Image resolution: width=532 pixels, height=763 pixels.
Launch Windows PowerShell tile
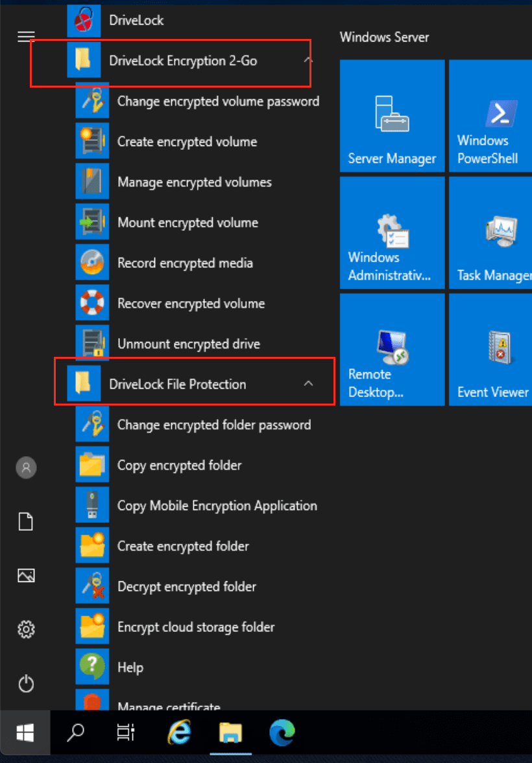click(490, 116)
